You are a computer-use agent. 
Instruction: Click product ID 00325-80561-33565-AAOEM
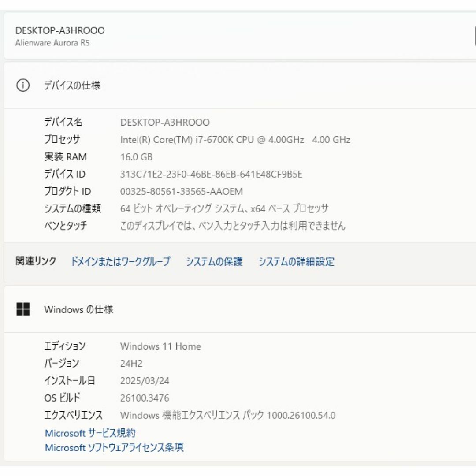click(x=182, y=192)
